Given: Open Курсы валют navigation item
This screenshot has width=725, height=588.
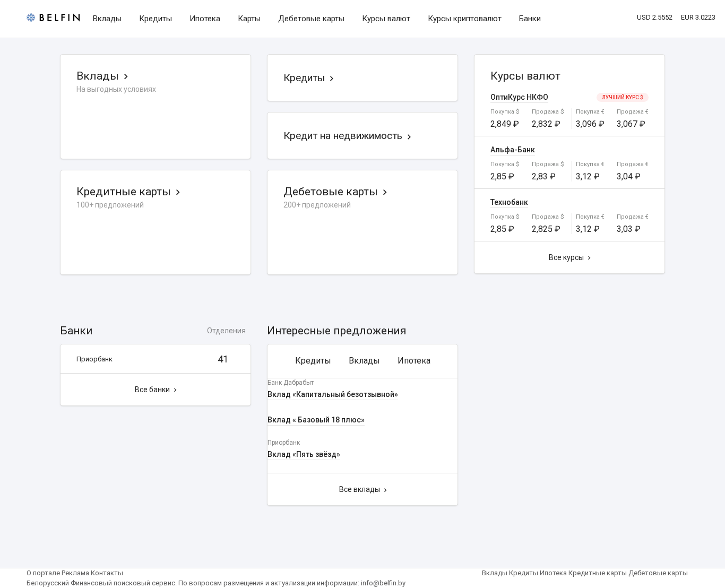Looking at the screenshot, I should [x=386, y=19].
